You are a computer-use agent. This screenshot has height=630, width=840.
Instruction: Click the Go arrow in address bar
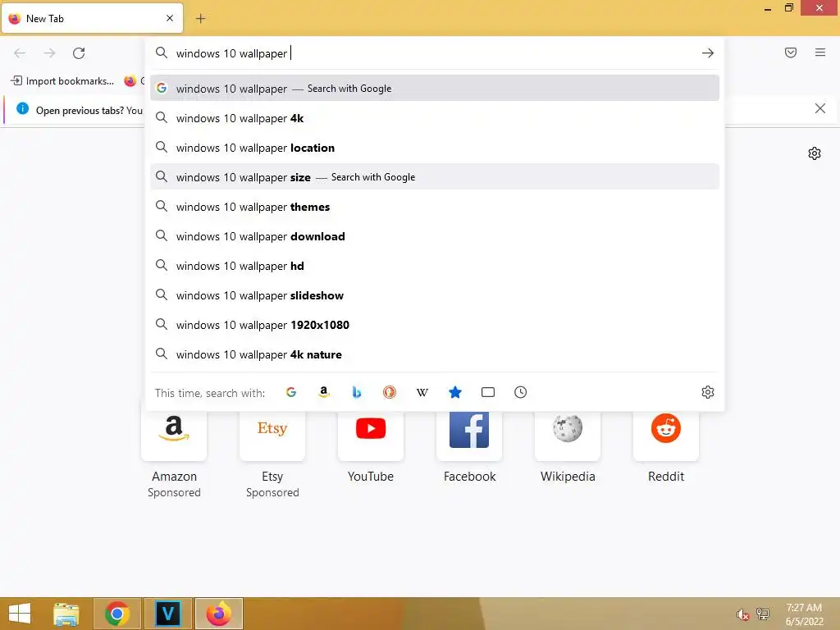pos(707,53)
